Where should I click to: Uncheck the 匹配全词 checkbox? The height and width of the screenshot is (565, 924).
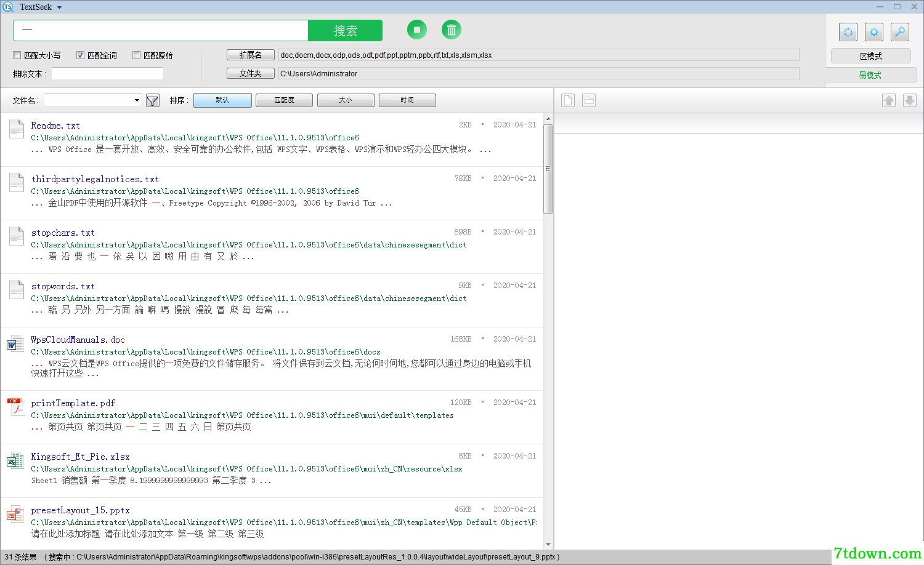pos(80,55)
